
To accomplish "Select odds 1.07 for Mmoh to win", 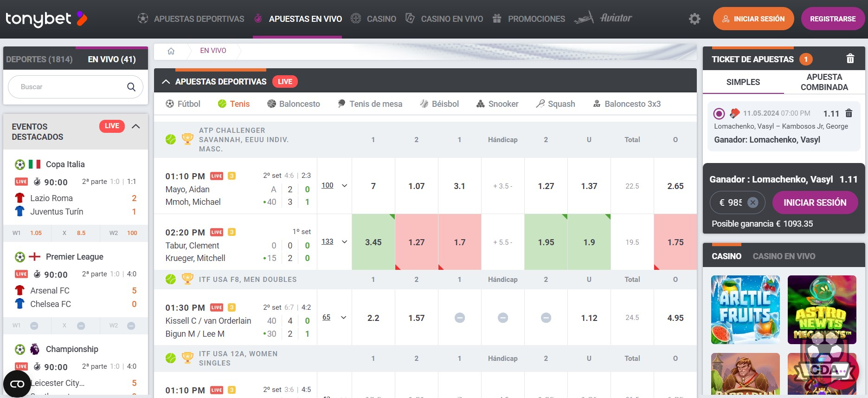I will (x=417, y=186).
